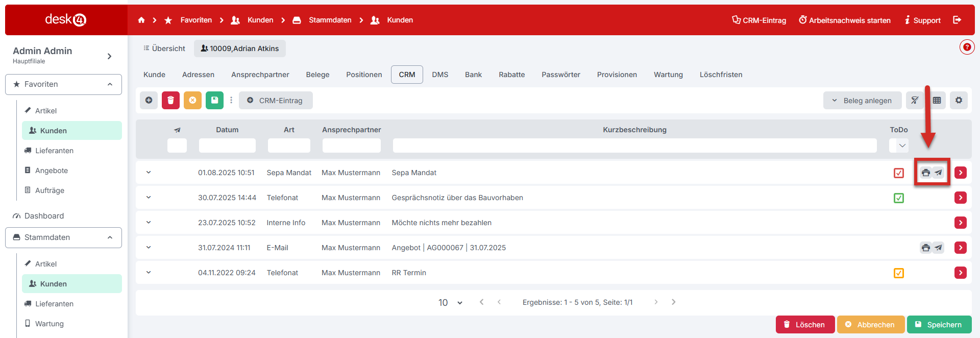The width and height of the screenshot is (980, 338).
Task: Toggle the orange ToDo checkbox for RR Termin
Action: click(899, 273)
